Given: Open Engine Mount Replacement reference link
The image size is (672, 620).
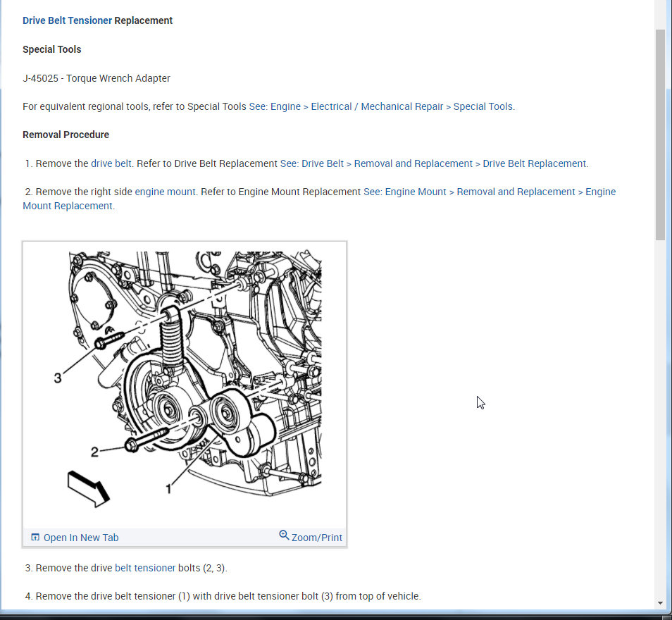Looking at the screenshot, I should pyautogui.click(x=319, y=199).
